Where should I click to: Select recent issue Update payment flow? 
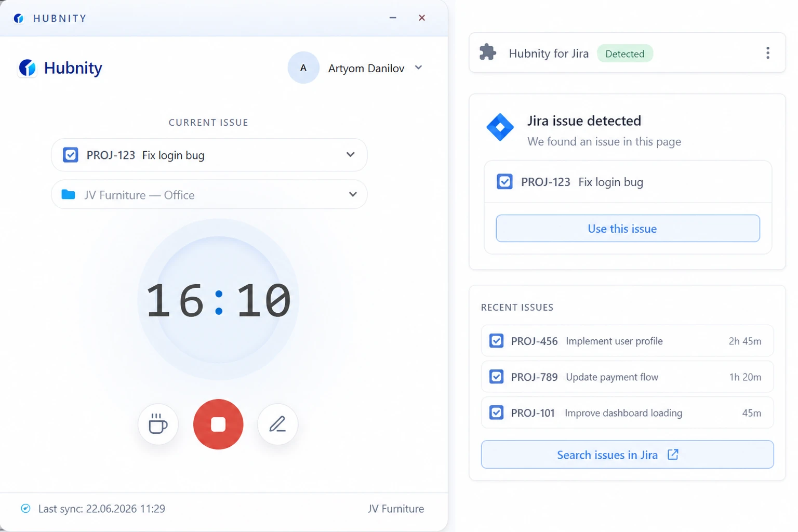click(627, 377)
